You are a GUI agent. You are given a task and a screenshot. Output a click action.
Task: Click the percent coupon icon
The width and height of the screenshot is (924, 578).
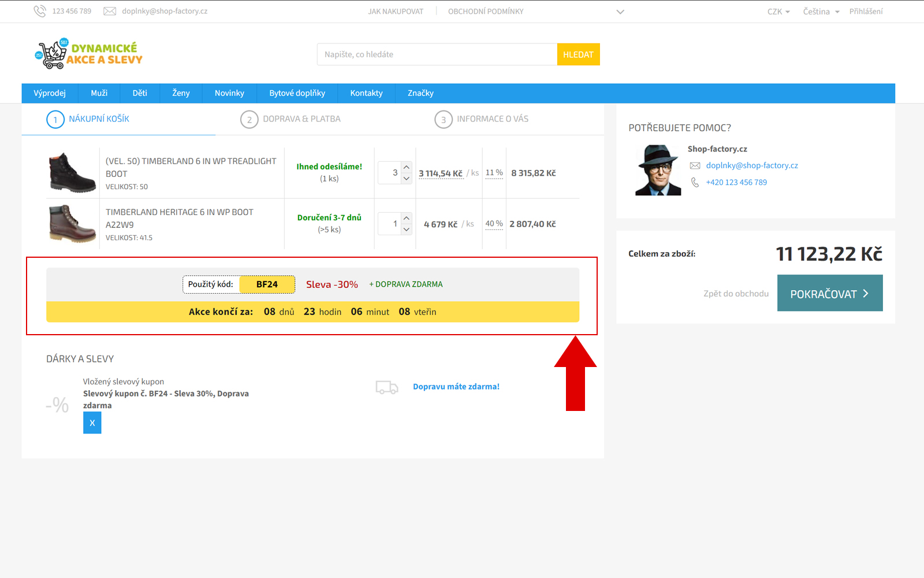58,405
